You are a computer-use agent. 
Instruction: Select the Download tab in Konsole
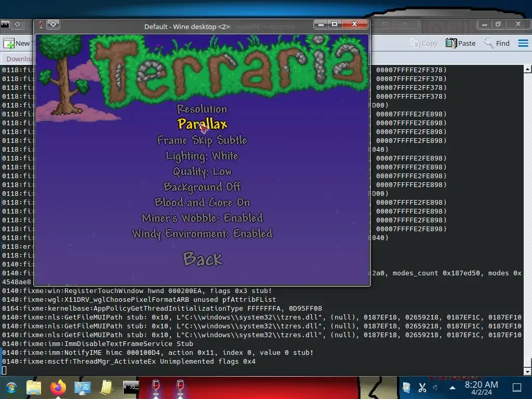pos(19,59)
